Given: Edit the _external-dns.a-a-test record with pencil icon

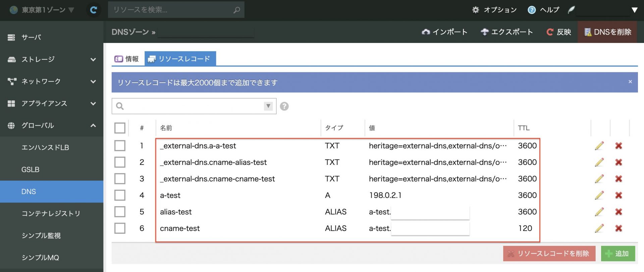Looking at the screenshot, I should 599,146.
